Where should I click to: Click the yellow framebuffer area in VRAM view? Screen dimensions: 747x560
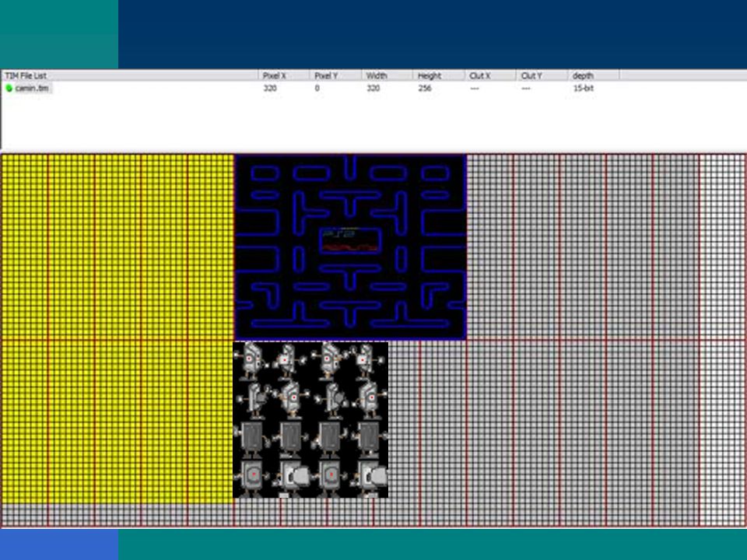[117, 328]
